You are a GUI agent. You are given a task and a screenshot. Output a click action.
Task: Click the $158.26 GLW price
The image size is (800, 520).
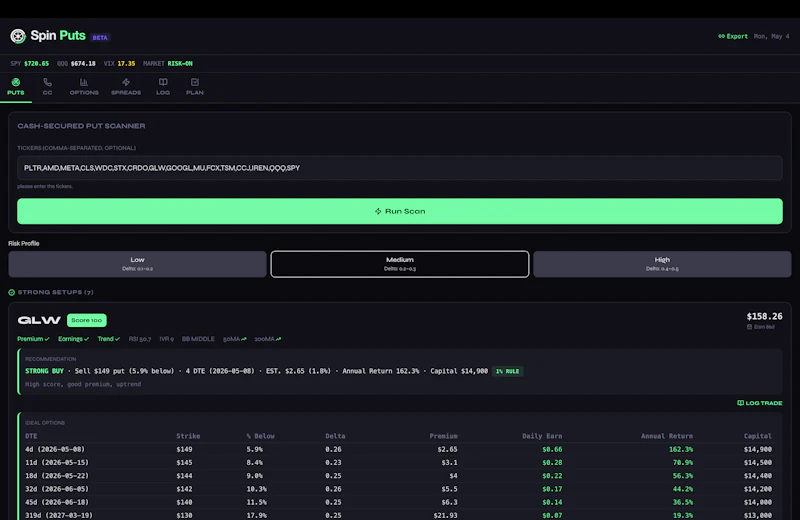click(x=764, y=316)
